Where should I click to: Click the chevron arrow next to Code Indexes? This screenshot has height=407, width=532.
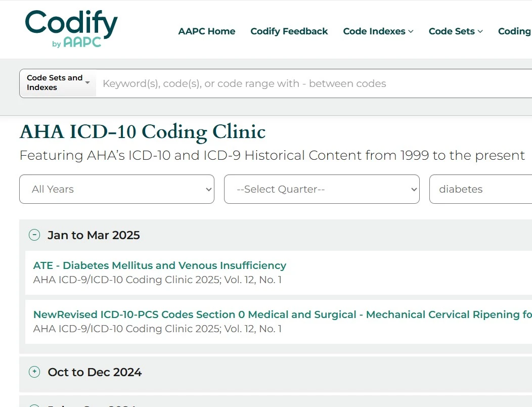[411, 31]
